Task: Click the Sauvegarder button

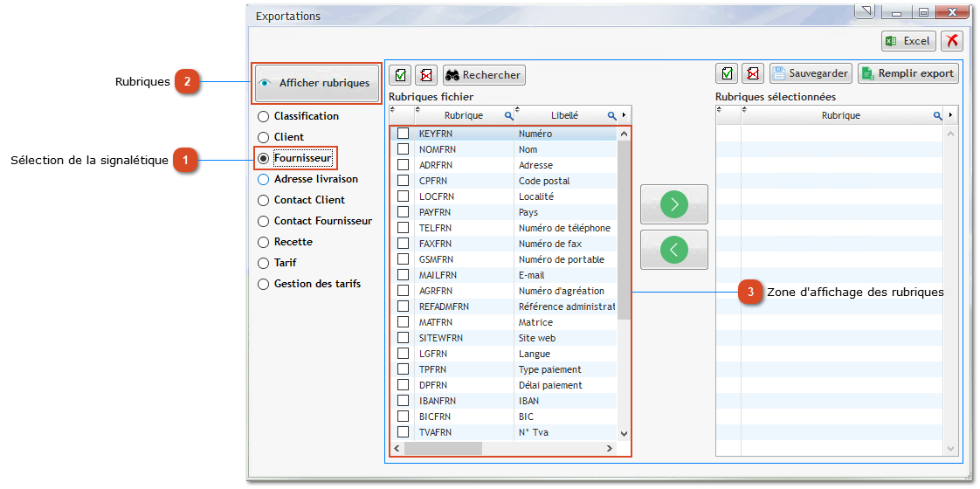Action: [811, 73]
